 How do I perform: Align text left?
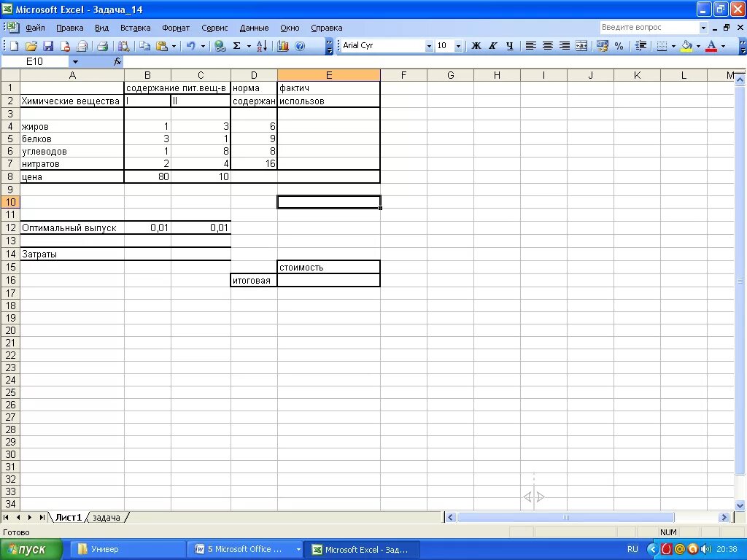click(531, 46)
